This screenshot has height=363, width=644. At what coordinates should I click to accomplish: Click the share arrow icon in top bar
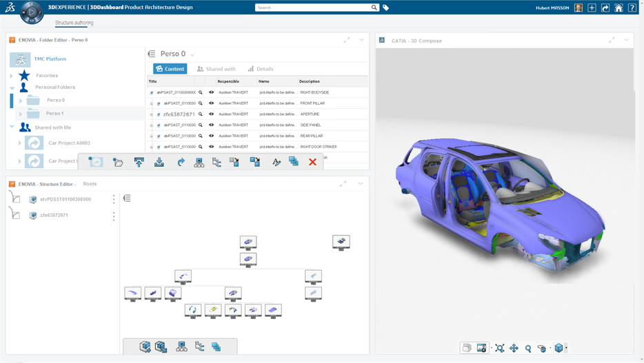[605, 8]
